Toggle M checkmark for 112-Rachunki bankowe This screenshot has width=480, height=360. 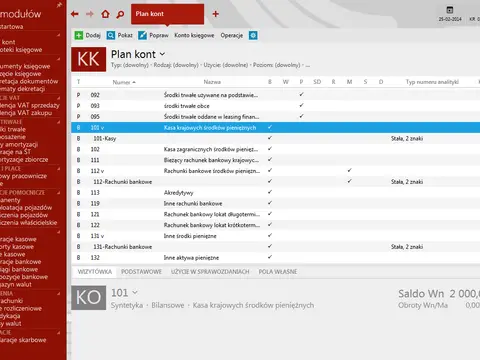[349, 181]
